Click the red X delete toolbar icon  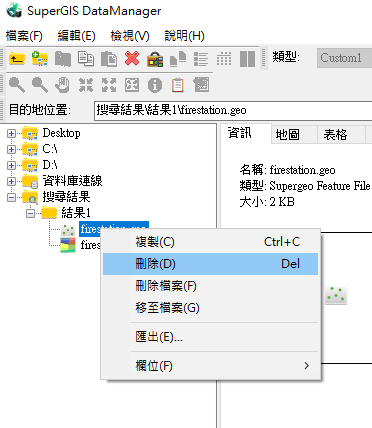132,59
